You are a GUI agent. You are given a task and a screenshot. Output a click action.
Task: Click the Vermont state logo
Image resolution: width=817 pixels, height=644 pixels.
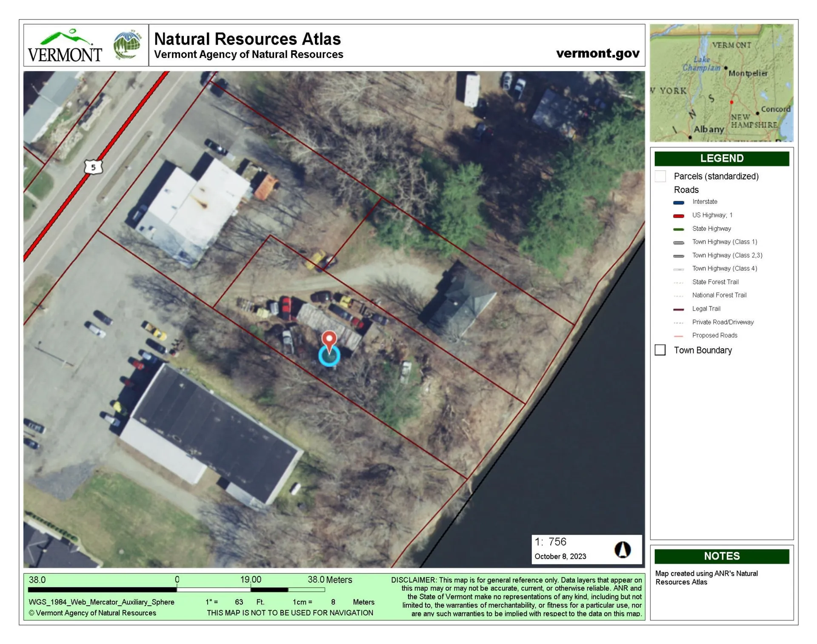(65, 45)
